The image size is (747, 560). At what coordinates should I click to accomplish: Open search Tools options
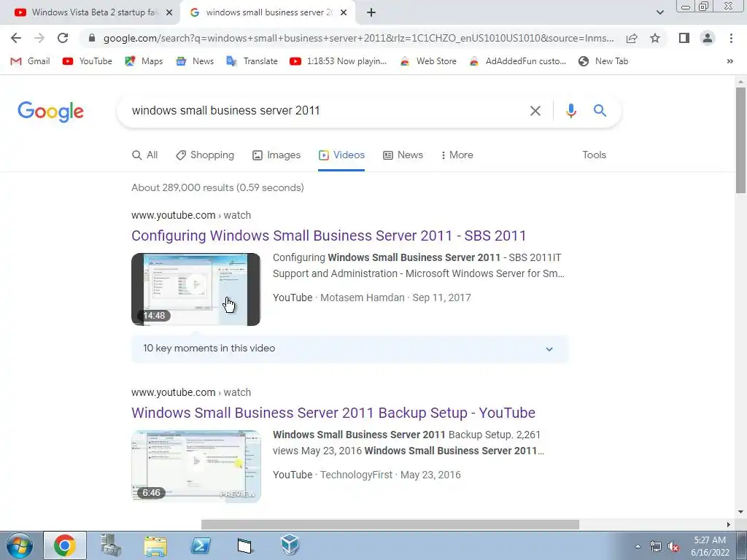(x=594, y=155)
